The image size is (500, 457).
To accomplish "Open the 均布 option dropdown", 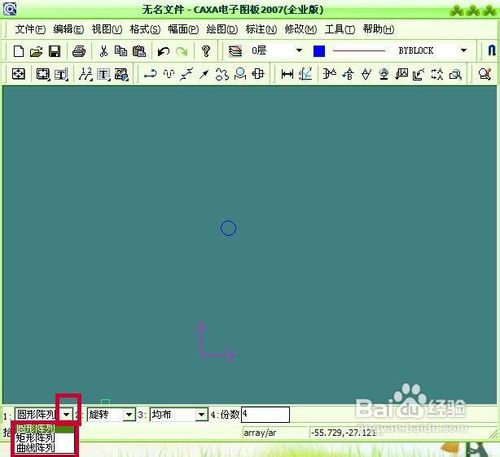I will click(x=201, y=415).
